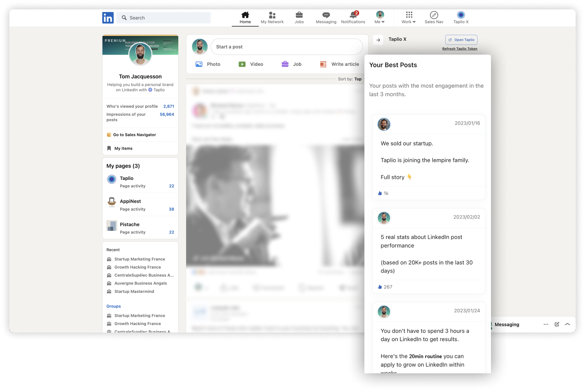This screenshot has height=392, width=585.
Task: Click the Sales Navigator gold icon
Action: pos(109,135)
